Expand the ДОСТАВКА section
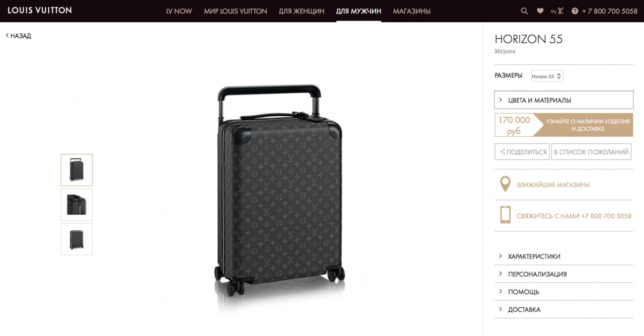The width and height of the screenshot is (644, 336). coord(563,309)
